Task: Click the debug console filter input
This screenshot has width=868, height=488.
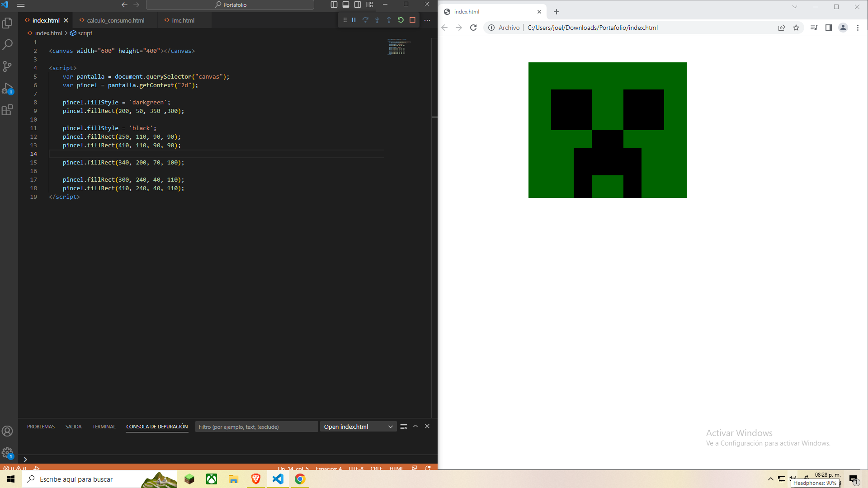Action: [256, 427]
